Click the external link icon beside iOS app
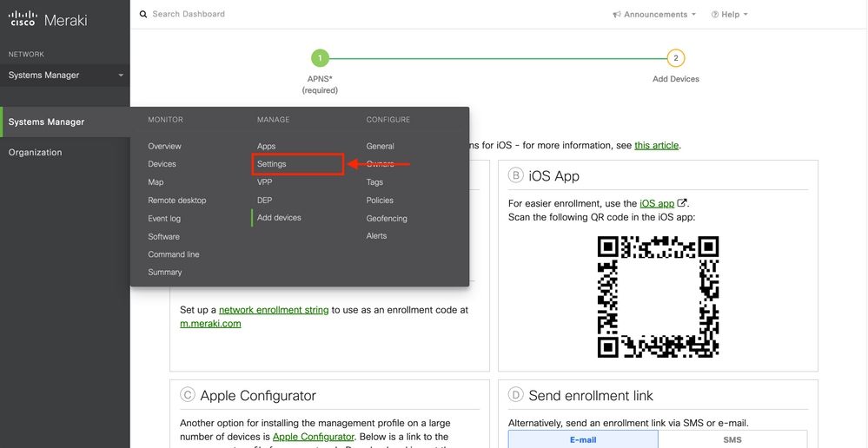The image size is (868, 448). click(682, 202)
